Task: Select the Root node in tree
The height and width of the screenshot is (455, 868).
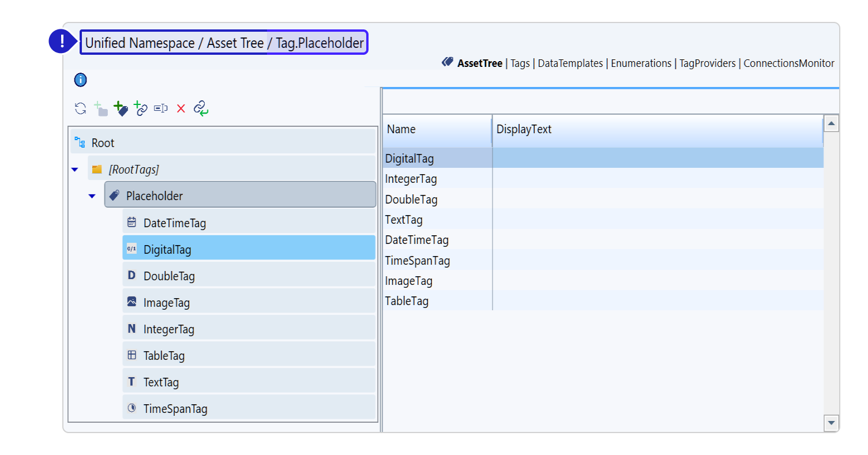Action: click(x=103, y=143)
